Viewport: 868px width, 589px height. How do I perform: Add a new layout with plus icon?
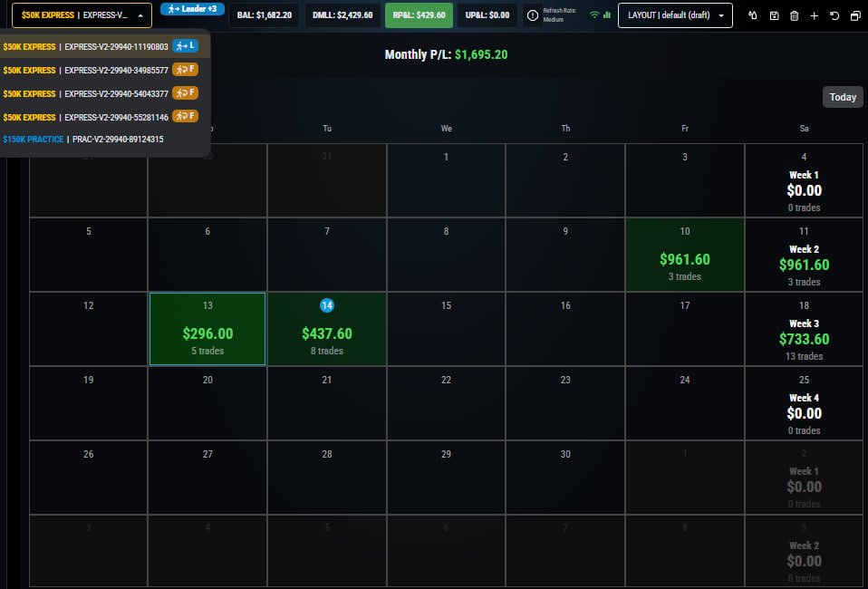tap(814, 15)
